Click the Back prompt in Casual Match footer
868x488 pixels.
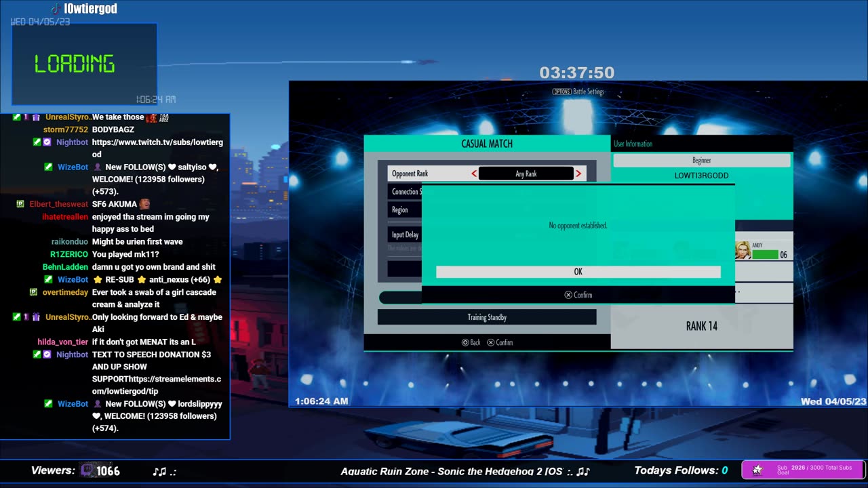pos(471,342)
